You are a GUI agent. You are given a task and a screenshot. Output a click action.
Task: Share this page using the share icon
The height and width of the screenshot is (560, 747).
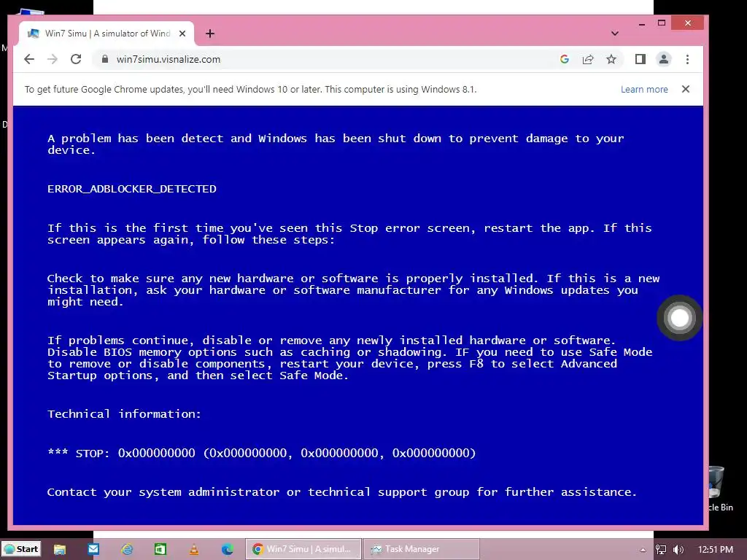pyautogui.click(x=588, y=59)
